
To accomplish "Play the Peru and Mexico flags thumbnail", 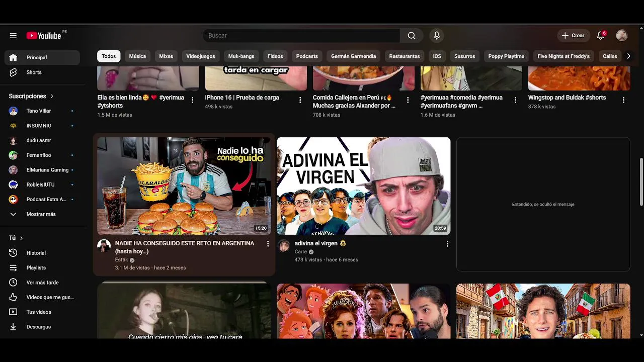I will point(543,311).
